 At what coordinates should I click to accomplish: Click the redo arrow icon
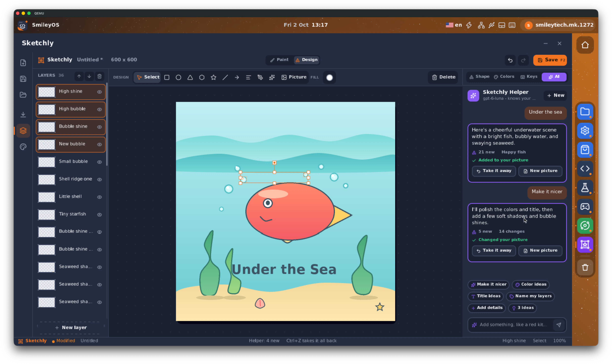[523, 60]
